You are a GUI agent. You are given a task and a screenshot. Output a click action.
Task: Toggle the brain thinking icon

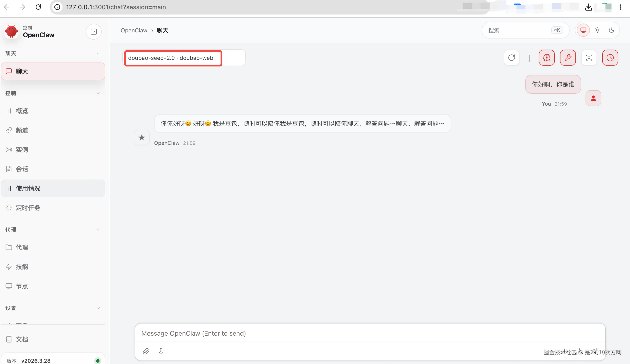pos(547,58)
